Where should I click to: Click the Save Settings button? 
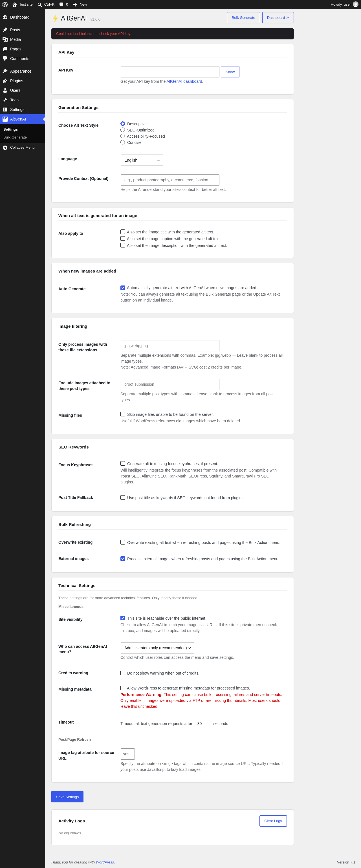[67, 797]
